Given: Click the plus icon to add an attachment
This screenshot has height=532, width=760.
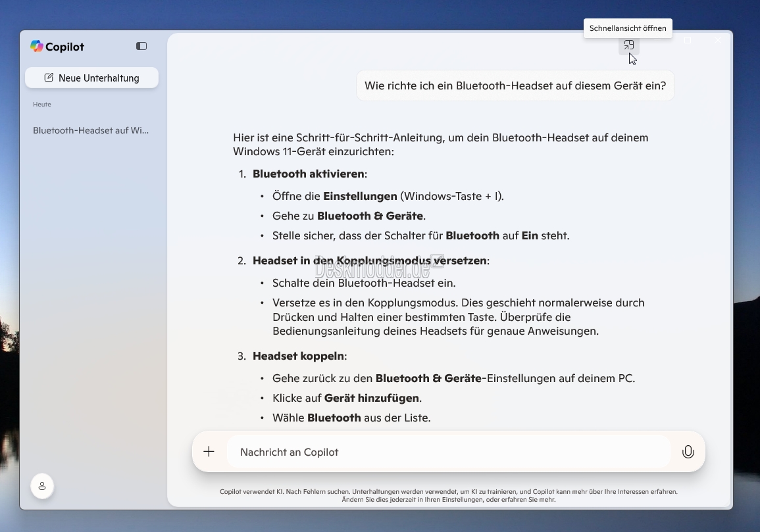Looking at the screenshot, I should pos(209,452).
